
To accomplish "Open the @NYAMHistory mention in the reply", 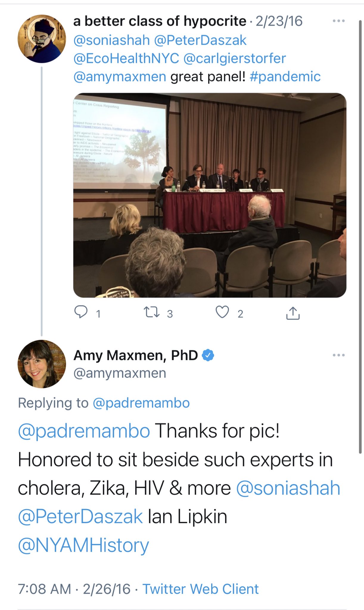I will tap(83, 545).
